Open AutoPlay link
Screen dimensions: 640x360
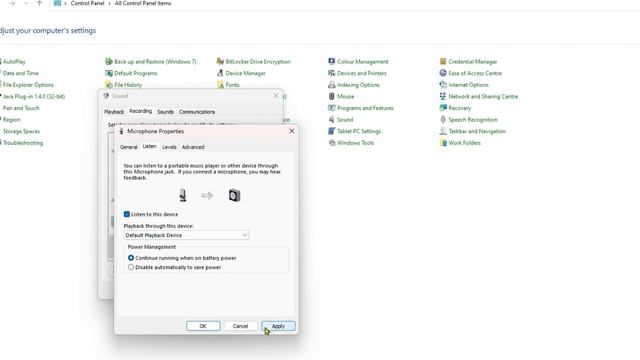[x=14, y=62]
